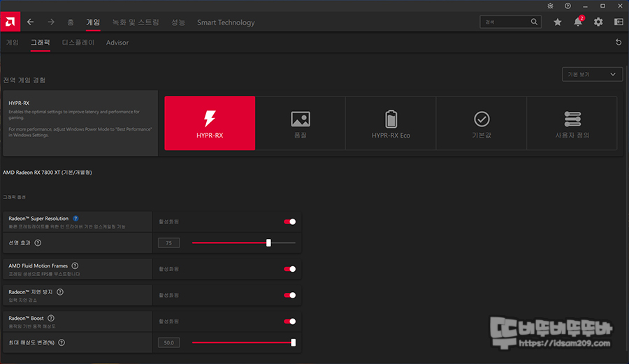Screen dimensions: 629x364
Task: Click the AMD logo icon
Action: (10, 22)
